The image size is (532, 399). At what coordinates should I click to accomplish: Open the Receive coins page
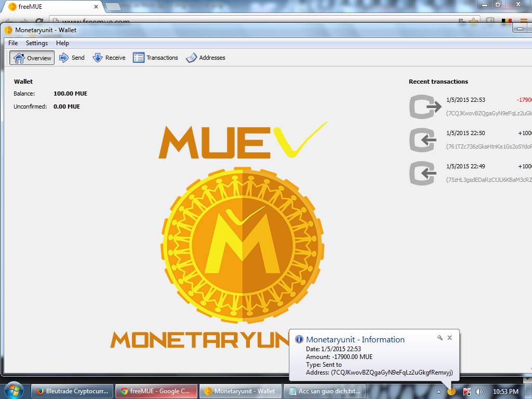point(109,58)
